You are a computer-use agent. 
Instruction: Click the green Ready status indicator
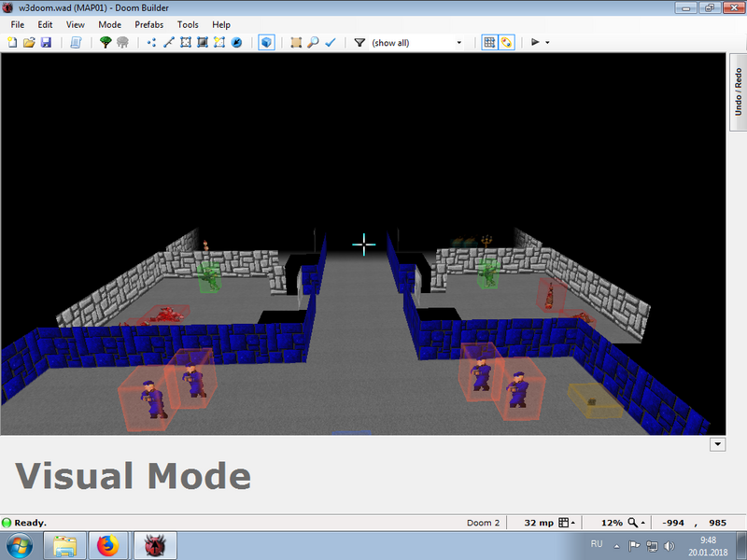pyautogui.click(x=7, y=523)
